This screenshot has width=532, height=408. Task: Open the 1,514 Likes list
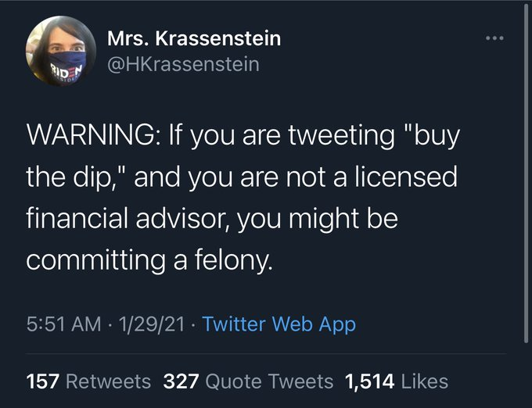point(397,381)
